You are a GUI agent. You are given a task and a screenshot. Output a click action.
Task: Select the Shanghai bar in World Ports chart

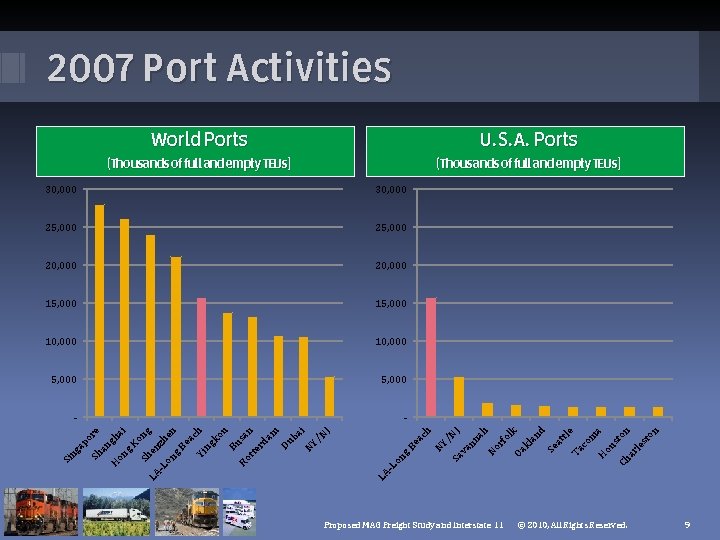click(x=124, y=318)
